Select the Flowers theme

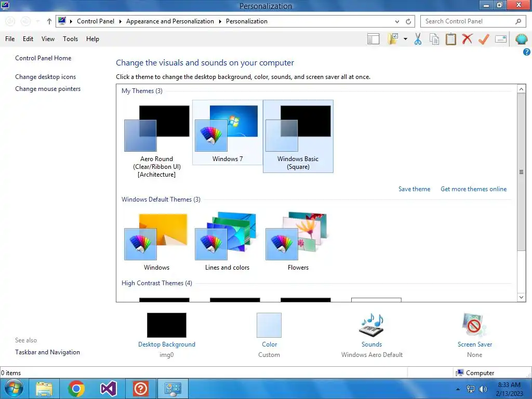[298, 241]
